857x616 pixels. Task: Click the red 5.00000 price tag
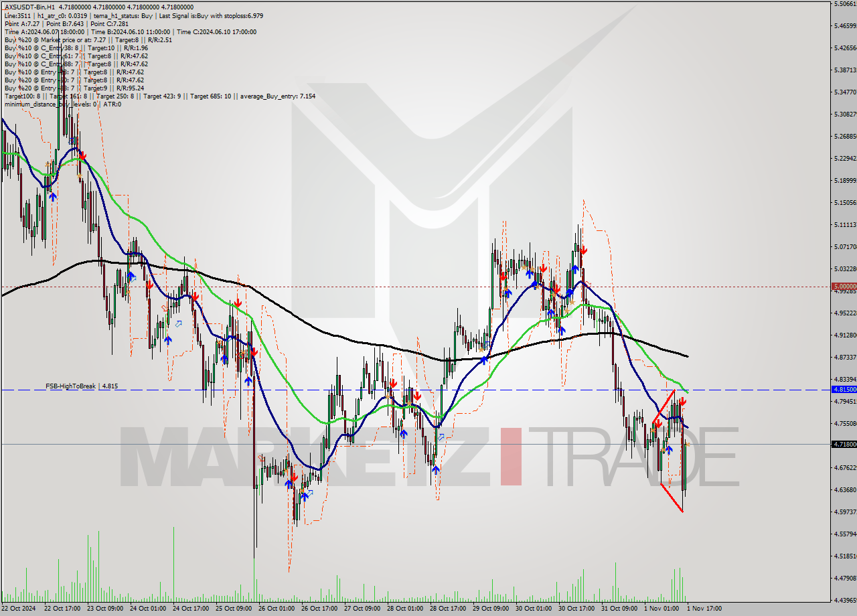(844, 287)
